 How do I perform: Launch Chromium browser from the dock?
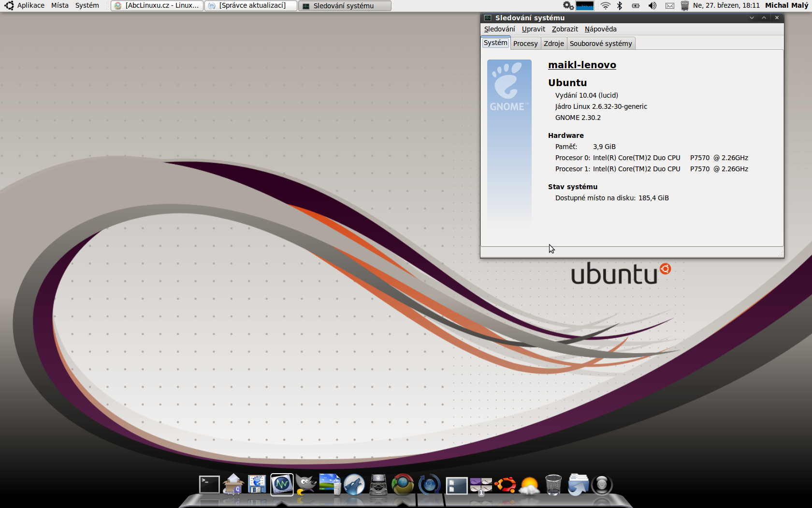(403, 484)
